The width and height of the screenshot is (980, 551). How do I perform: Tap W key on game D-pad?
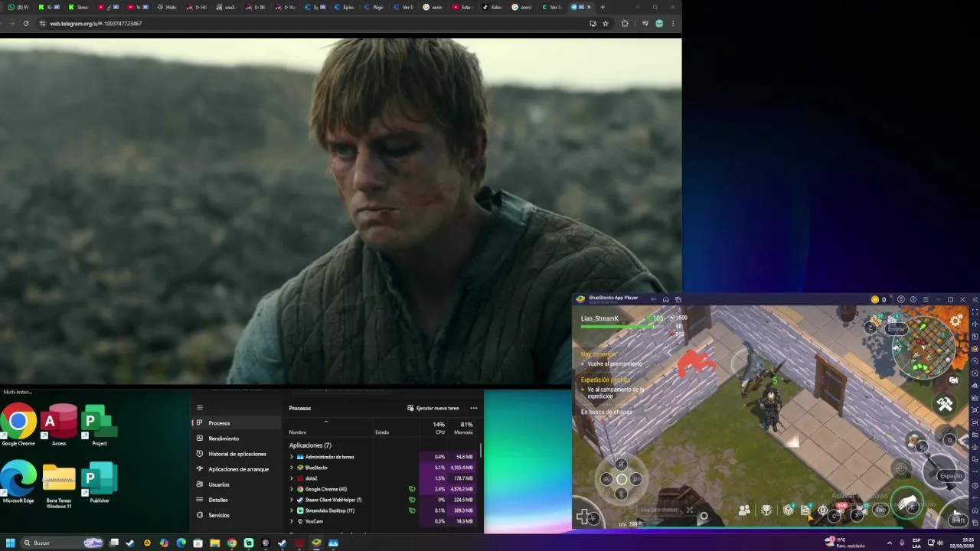pos(621,465)
